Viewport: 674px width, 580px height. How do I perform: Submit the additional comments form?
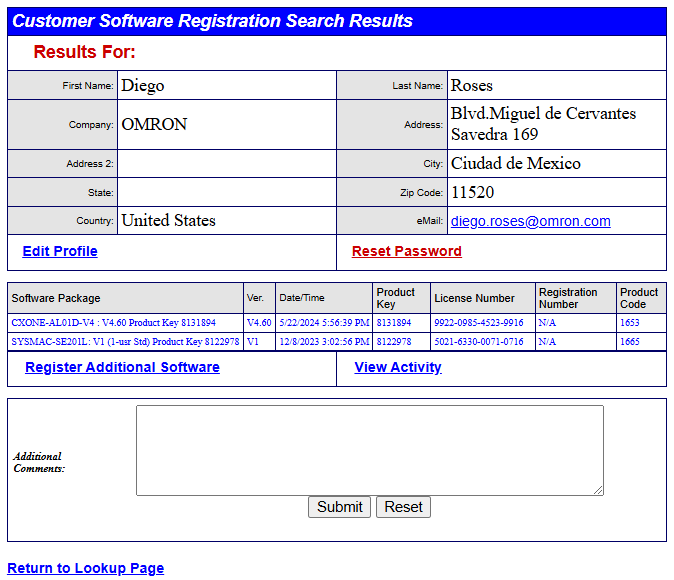click(340, 507)
